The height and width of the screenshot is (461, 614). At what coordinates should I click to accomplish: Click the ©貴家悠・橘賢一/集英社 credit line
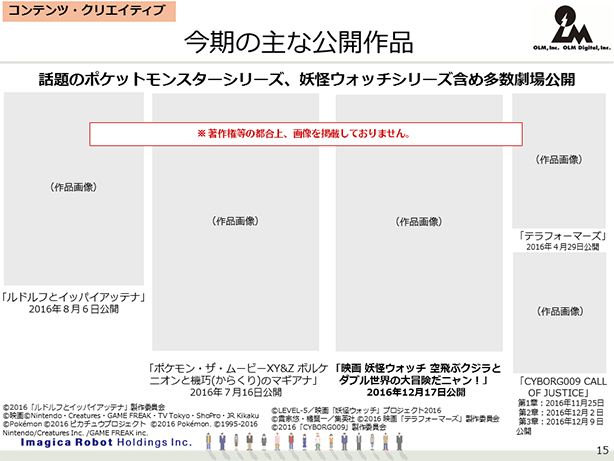[385, 419]
